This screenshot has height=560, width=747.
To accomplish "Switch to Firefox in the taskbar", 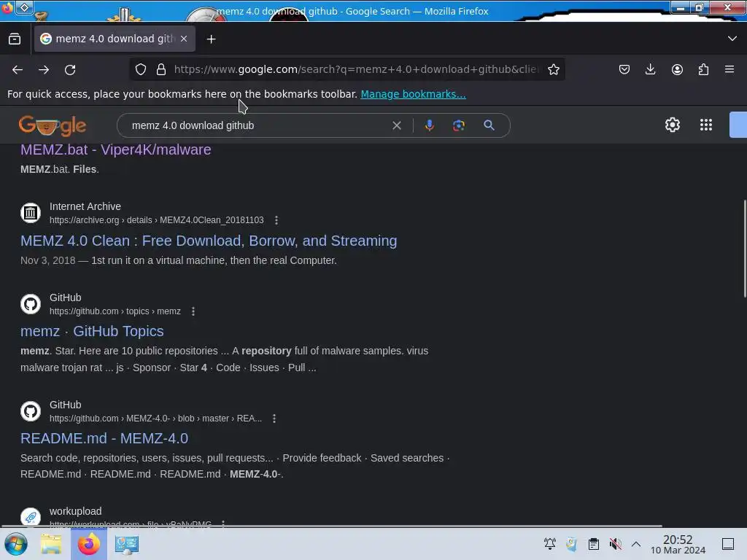I will click(88, 544).
